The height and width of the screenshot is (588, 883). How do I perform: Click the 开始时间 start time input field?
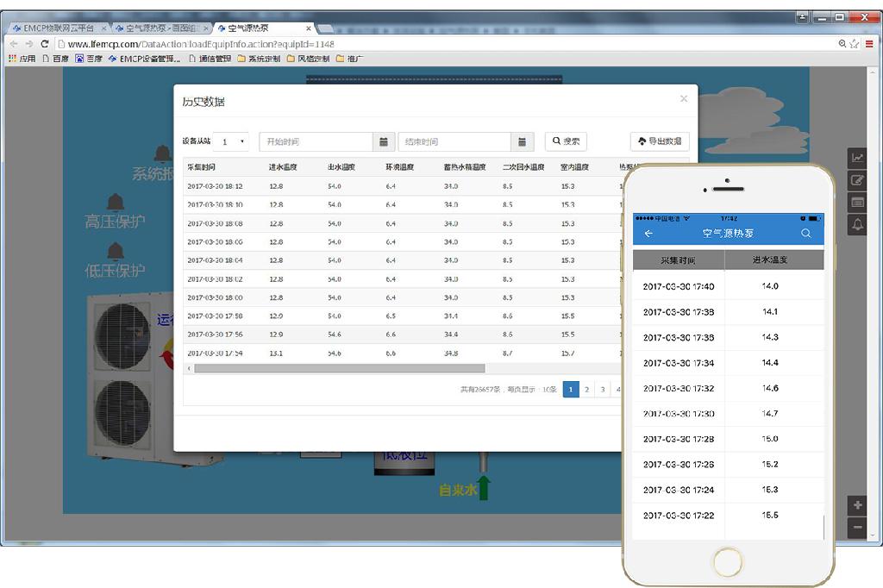click(x=316, y=141)
